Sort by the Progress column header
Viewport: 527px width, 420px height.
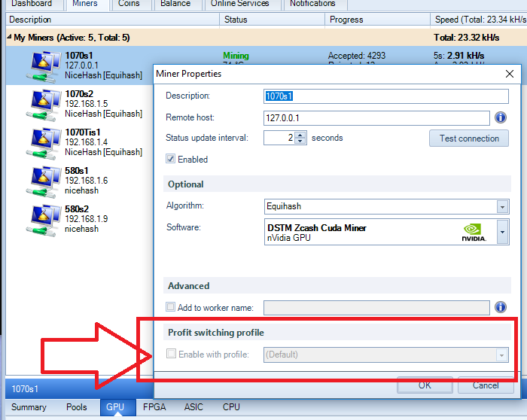coord(377,20)
